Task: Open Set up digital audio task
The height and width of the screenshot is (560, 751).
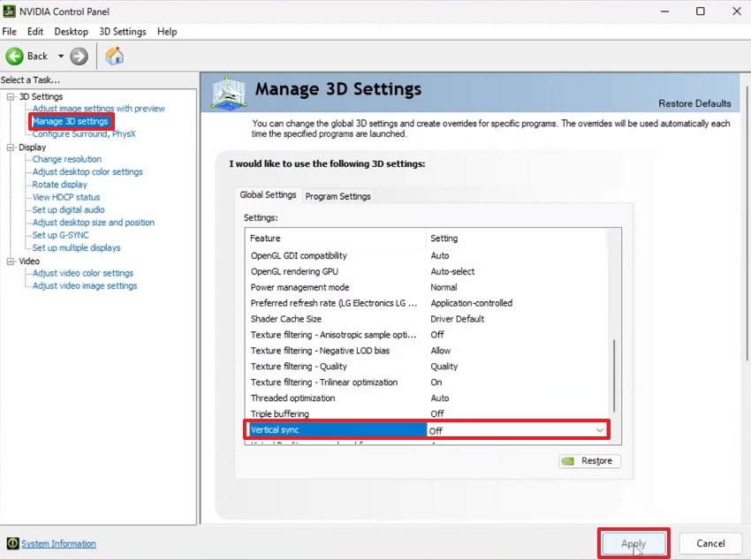Action: click(68, 209)
